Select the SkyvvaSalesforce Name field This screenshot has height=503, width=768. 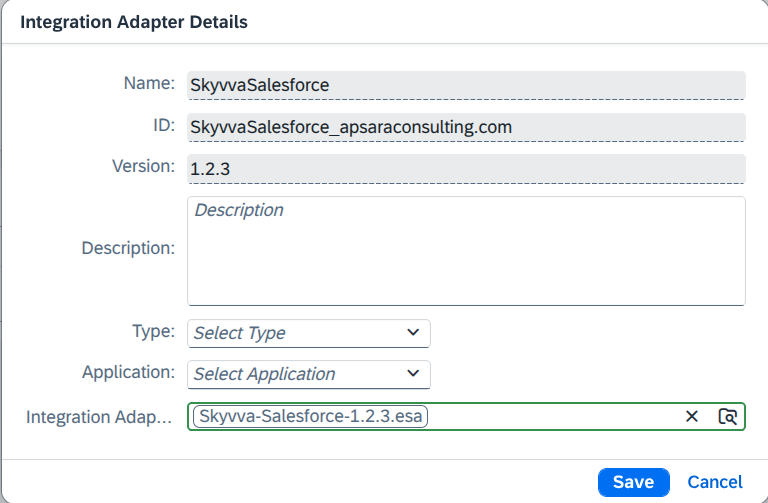coord(466,85)
